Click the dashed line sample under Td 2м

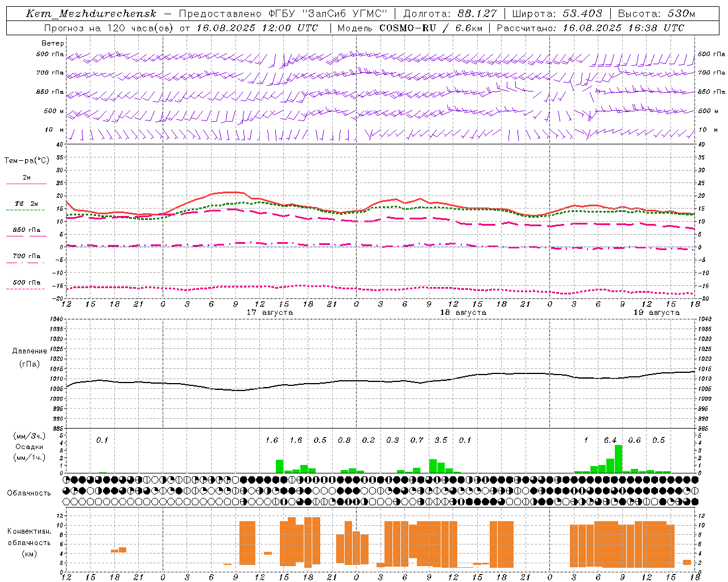[x=25, y=210]
